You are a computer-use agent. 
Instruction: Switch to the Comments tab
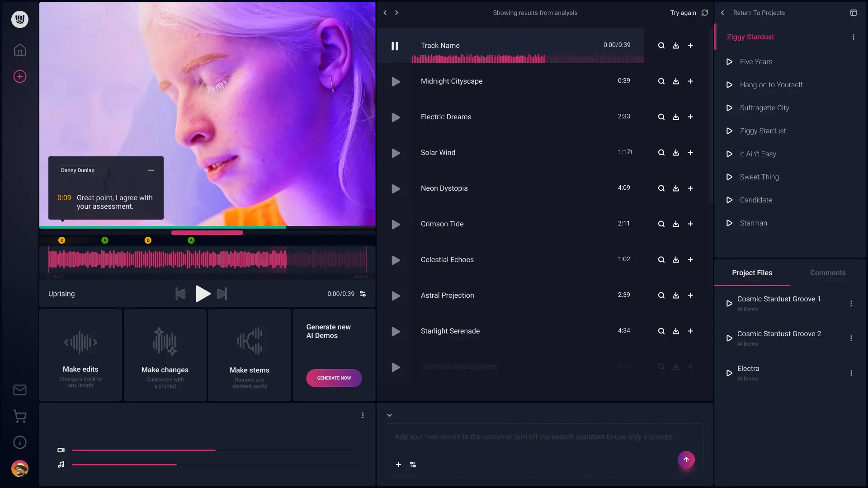(827, 273)
